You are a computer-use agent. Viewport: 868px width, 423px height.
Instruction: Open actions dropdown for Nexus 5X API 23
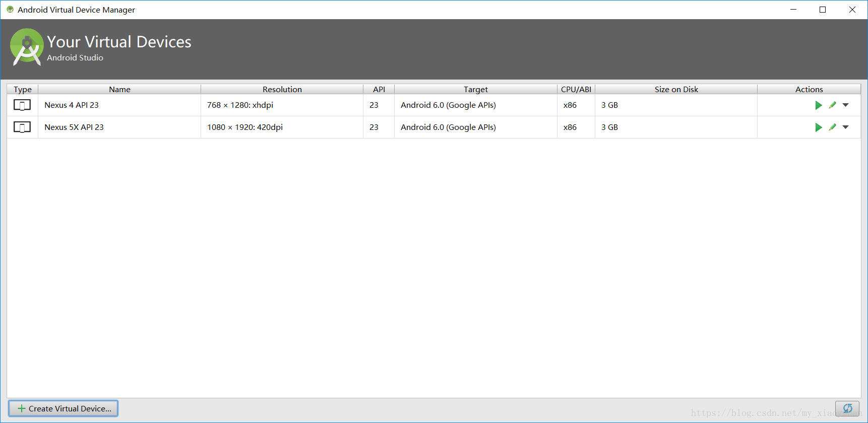click(846, 127)
